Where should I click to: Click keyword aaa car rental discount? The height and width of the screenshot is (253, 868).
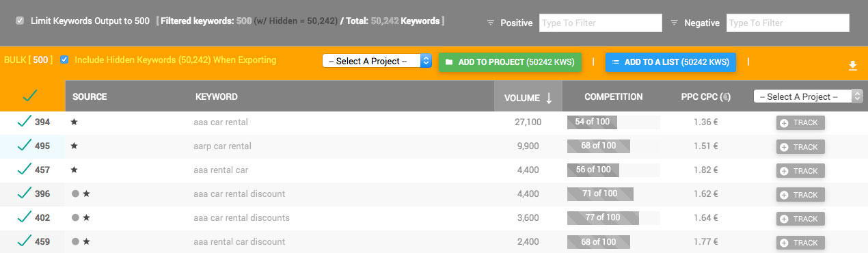pyautogui.click(x=240, y=194)
